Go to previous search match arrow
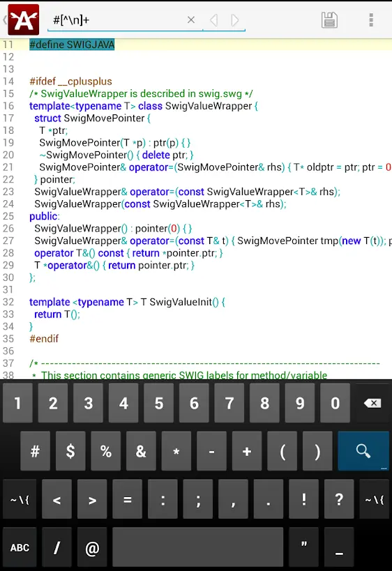Screen dimensions: 392x571 pos(214,20)
